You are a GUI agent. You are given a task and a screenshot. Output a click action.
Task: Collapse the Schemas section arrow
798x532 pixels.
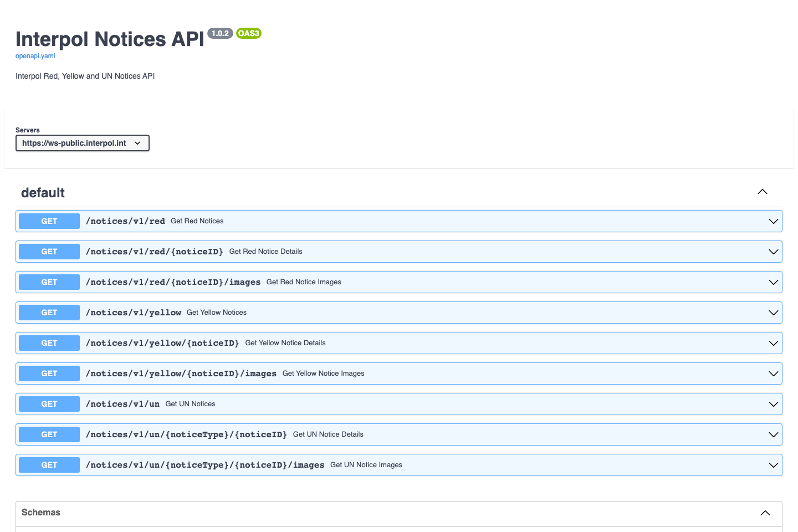click(x=765, y=513)
